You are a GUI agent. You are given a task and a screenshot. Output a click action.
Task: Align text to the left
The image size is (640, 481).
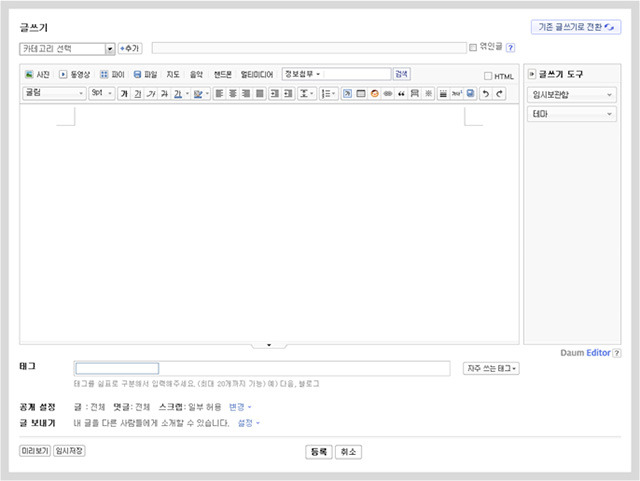tap(219, 94)
